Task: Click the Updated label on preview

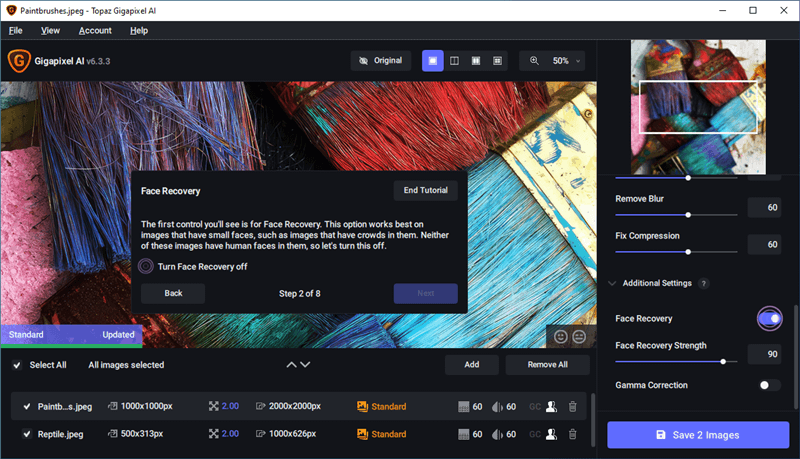Action: 118,335
